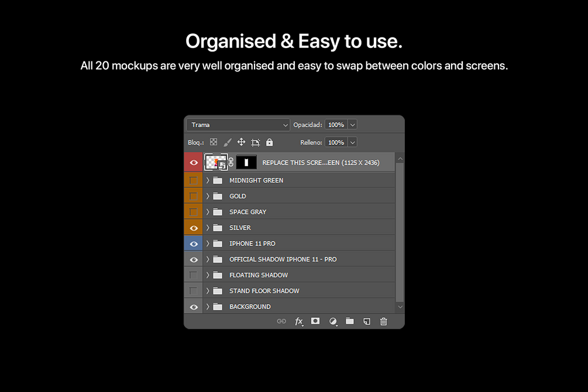Viewport: 588px width, 392px height.
Task: Select the OFFICIAL SHADOW IPHONE 11 - PRO name
Action: point(283,259)
